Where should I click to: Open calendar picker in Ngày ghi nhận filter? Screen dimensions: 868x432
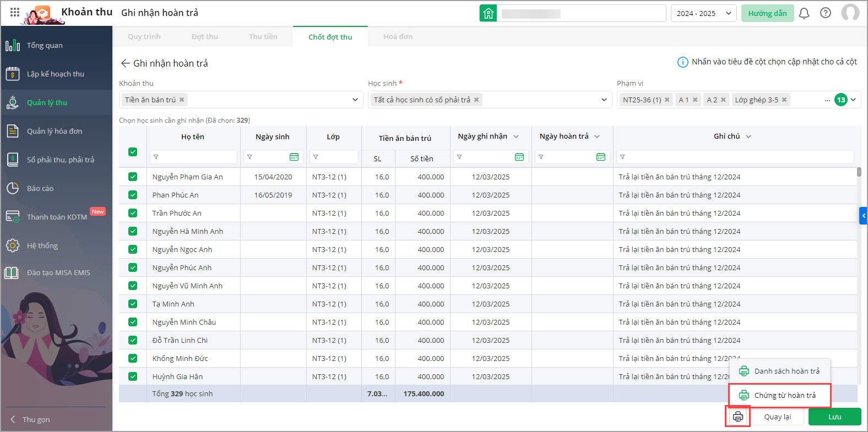(519, 157)
